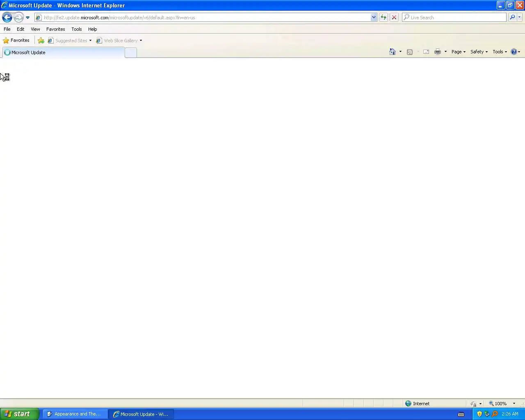Open the View menu

click(x=35, y=29)
